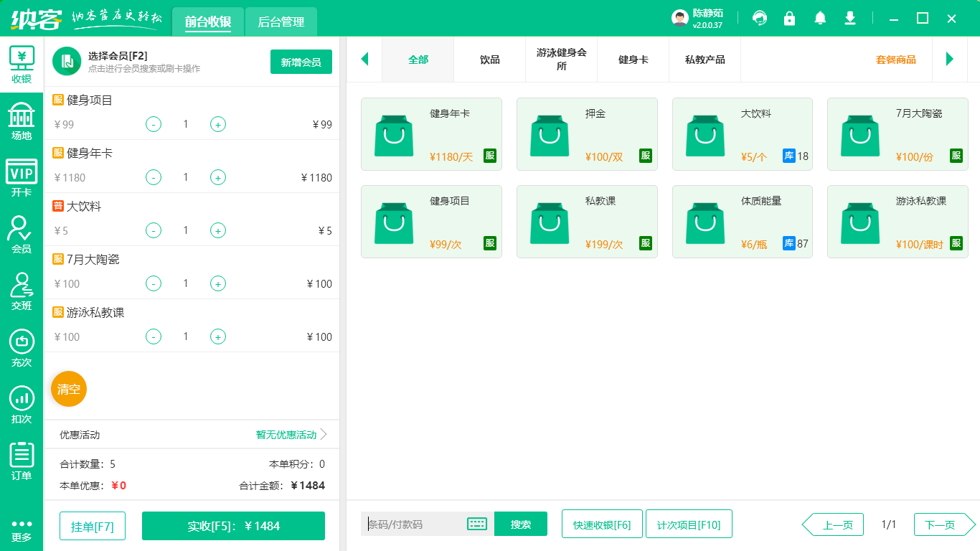
Task: Open the 收银 cashier module in sidebar
Action: (21, 63)
